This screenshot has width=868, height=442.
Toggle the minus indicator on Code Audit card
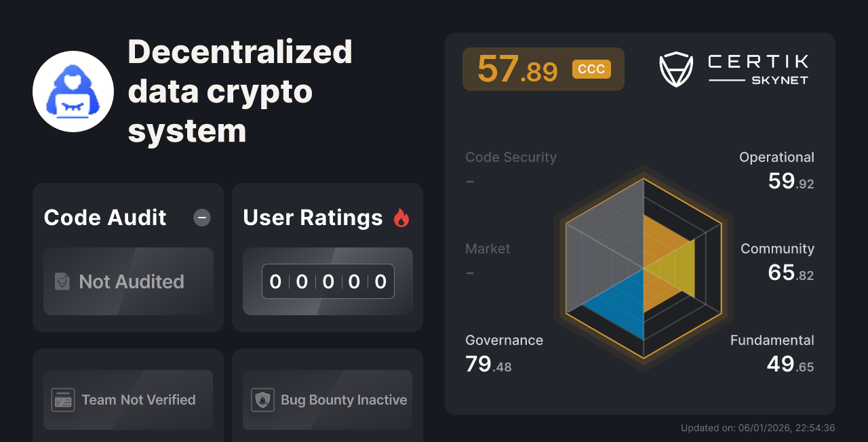click(201, 218)
